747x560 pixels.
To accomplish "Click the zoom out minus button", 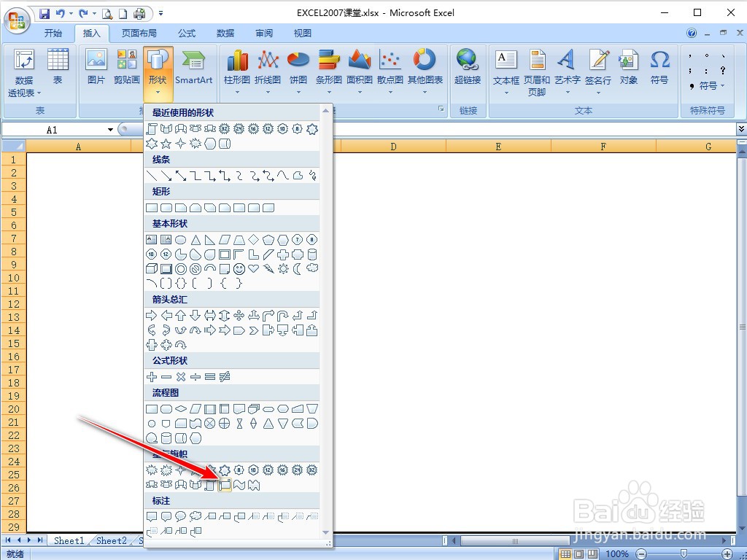I will pyautogui.click(x=641, y=554).
